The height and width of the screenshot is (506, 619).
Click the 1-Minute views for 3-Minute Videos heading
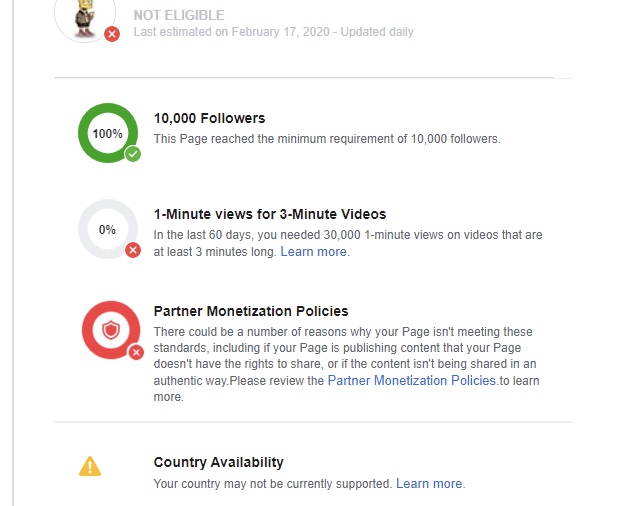(270, 214)
